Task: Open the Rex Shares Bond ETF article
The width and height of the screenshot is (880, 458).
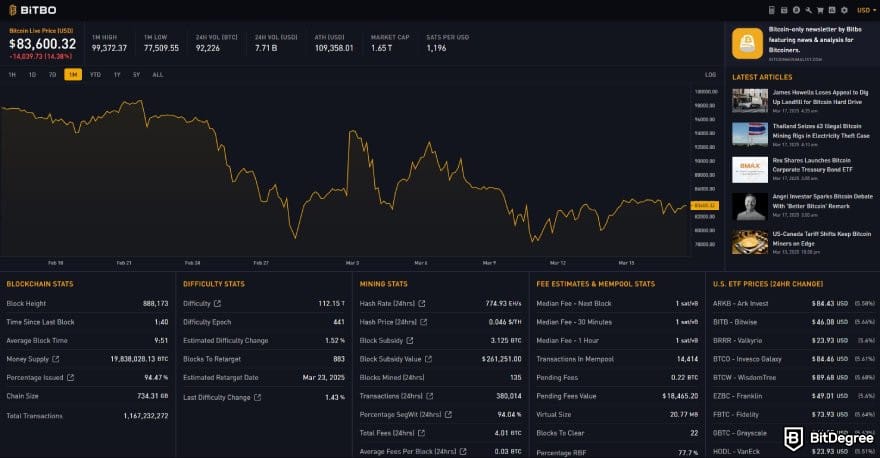Action: pyautogui.click(x=812, y=165)
